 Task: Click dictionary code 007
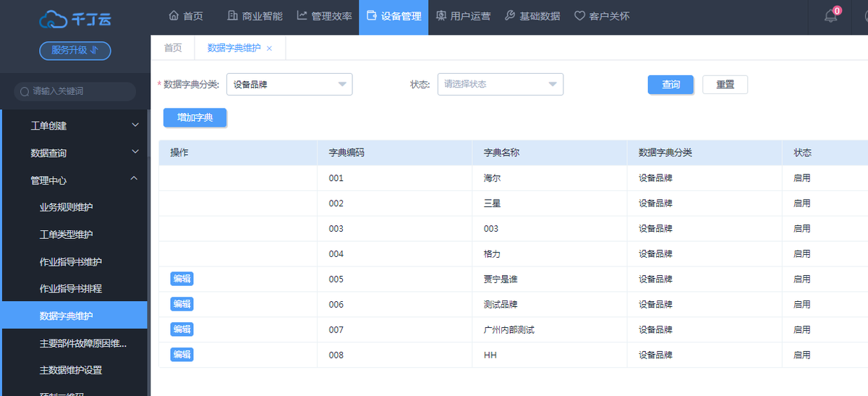[x=336, y=330]
